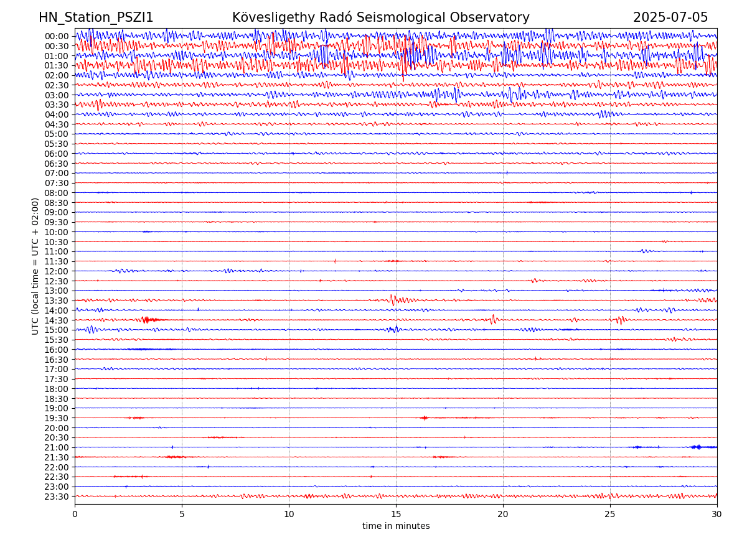Click the x-axis tick labeled 5

tap(182, 515)
